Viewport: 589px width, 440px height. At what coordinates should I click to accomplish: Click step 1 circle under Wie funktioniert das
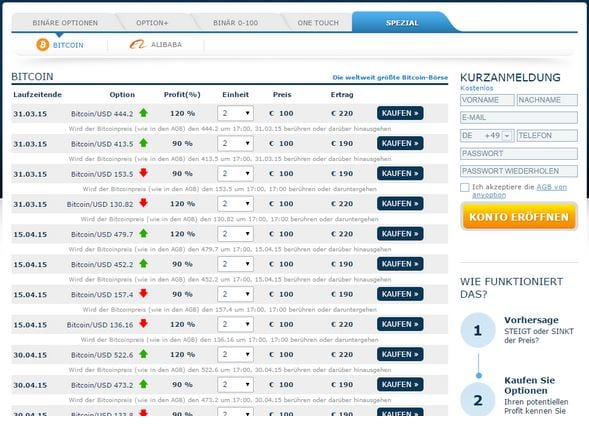point(478,330)
